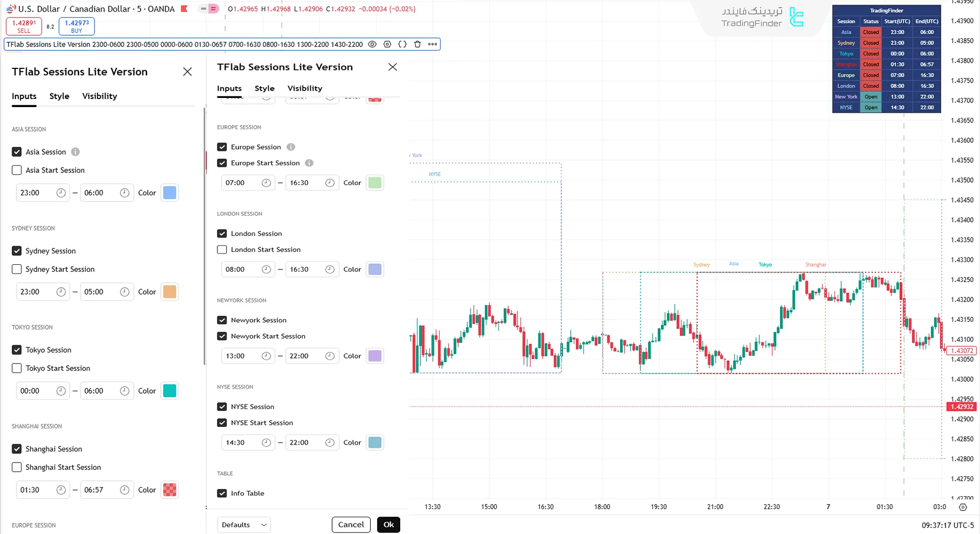
Task: Open clock picker for NYSE end time 22:00
Action: click(x=330, y=443)
